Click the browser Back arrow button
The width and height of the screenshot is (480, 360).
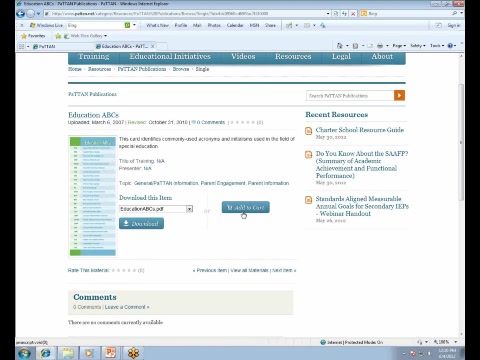[x=21, y=14]
